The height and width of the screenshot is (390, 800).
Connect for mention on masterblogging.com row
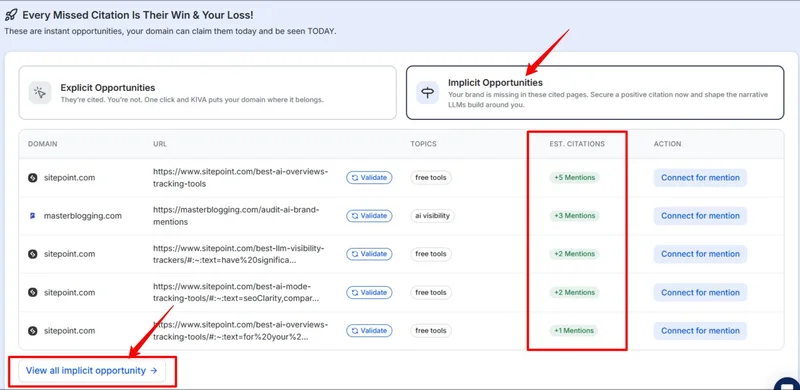pyautogui.click(x=701, y=216)
